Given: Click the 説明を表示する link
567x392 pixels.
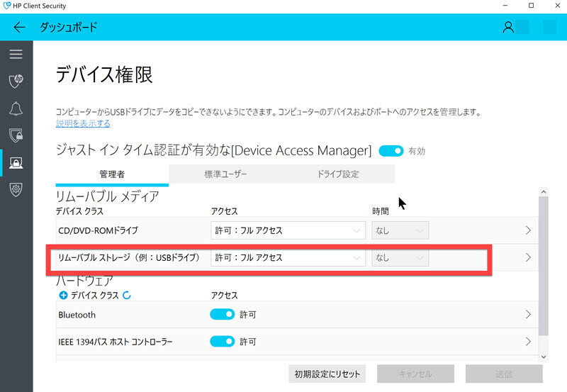Looking at the screenshot, I should click(83, 123).
